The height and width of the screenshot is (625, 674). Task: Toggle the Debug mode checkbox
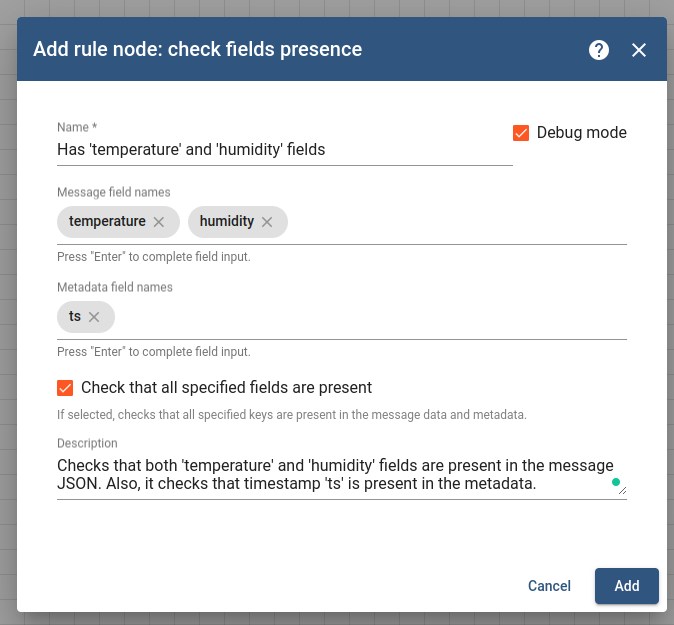521,133
